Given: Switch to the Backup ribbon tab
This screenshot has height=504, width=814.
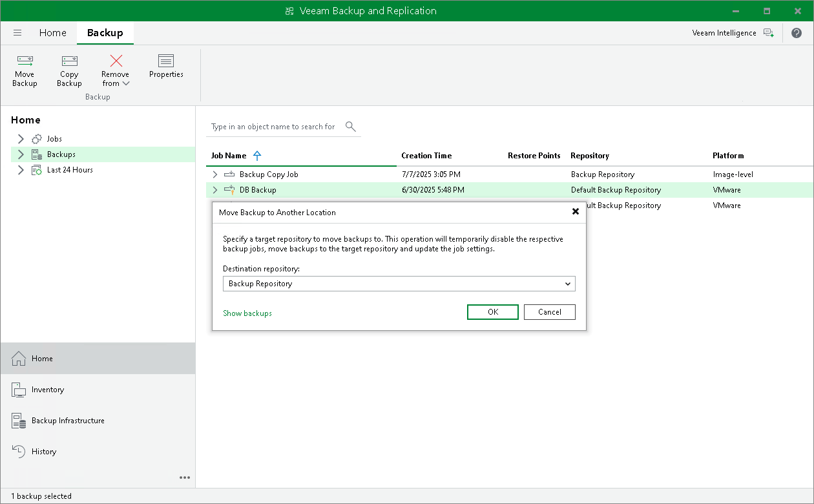Looking at the screenshot, I should (x=105, y=32).
